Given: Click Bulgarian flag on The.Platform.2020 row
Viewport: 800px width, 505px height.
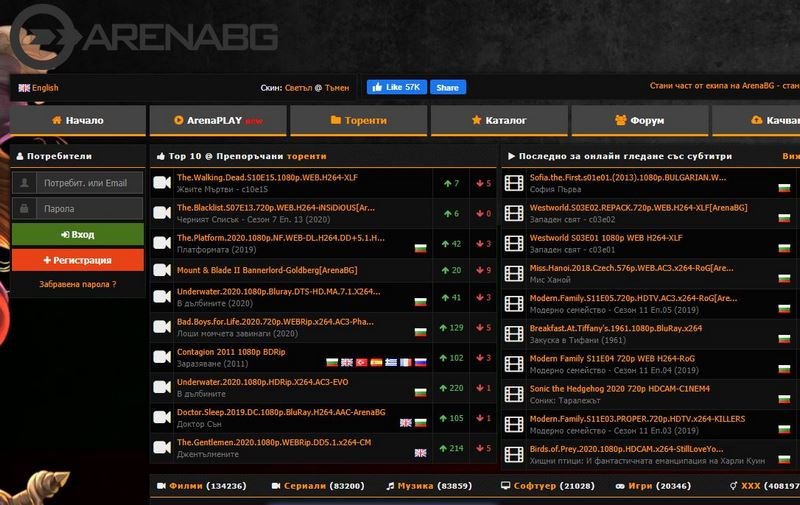Looking at the screenshot, I should point(420,248).
